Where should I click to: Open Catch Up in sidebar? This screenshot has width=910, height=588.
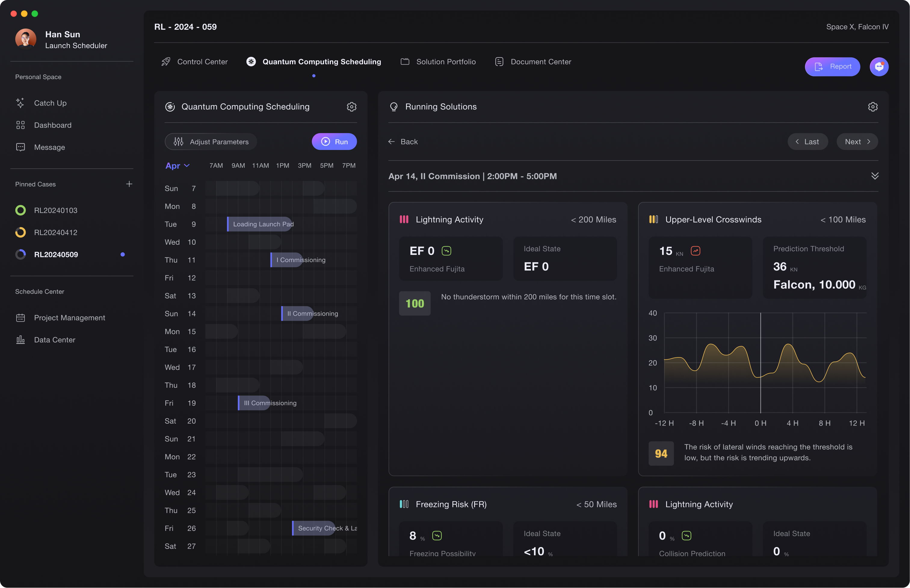pyautogui.click(x=50, y=103)
